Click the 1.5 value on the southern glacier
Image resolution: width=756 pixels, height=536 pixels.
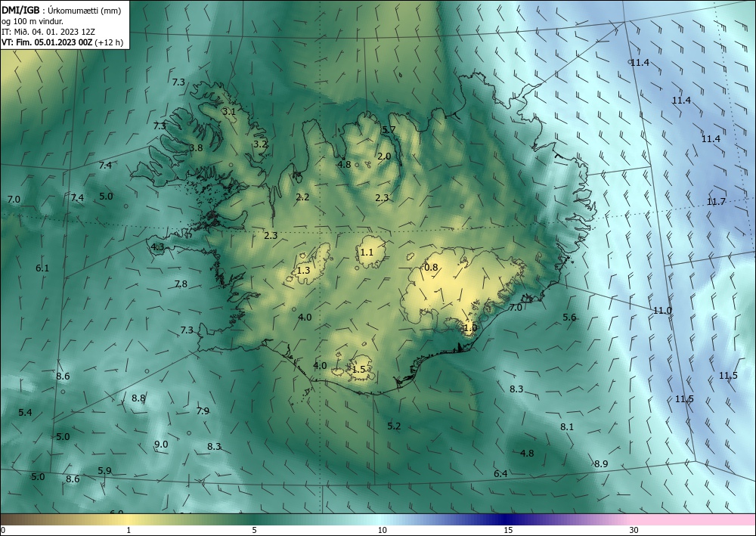point(358,370)
